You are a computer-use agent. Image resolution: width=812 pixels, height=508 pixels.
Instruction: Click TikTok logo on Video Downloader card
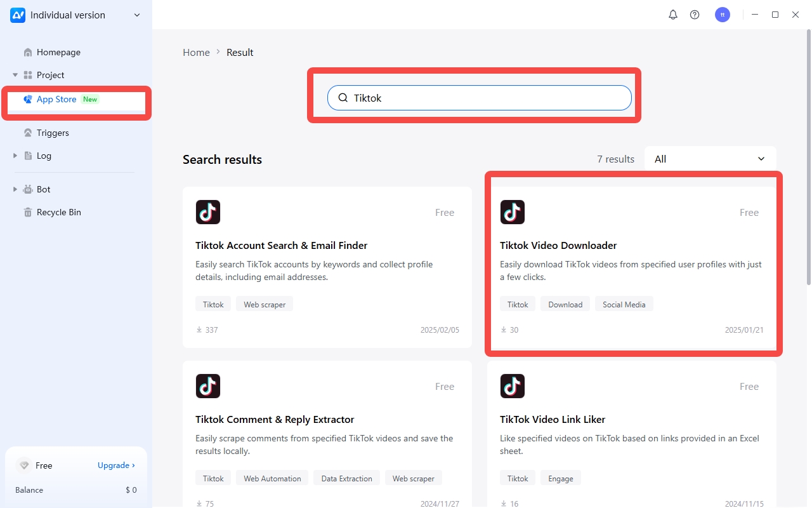(513, 212)
